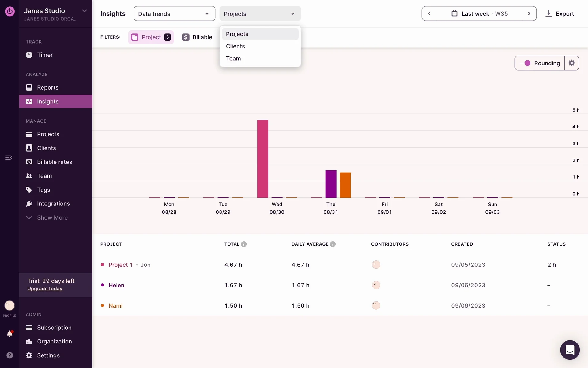Choose Team in the dropdown list
This screenshot has width=588, height=368.
[x=233, y=59]
